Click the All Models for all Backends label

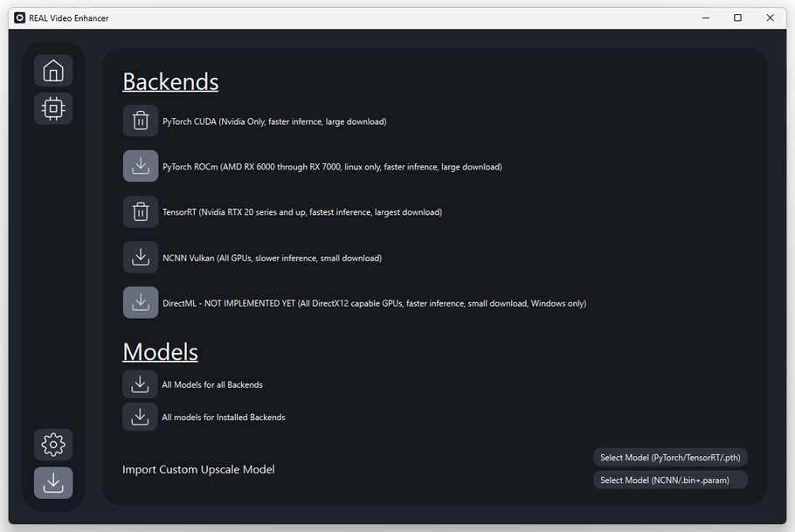[x=212, y=385]
